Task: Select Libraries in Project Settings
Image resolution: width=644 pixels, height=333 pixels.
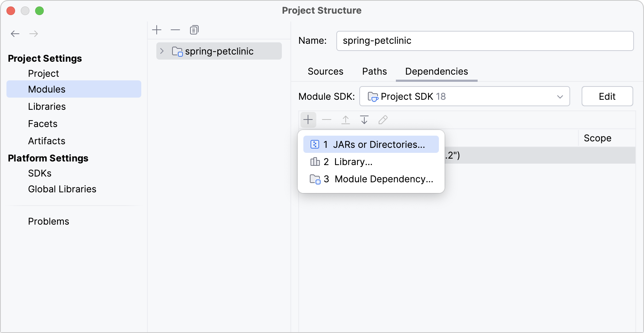Action: click(x=47, y=106)
